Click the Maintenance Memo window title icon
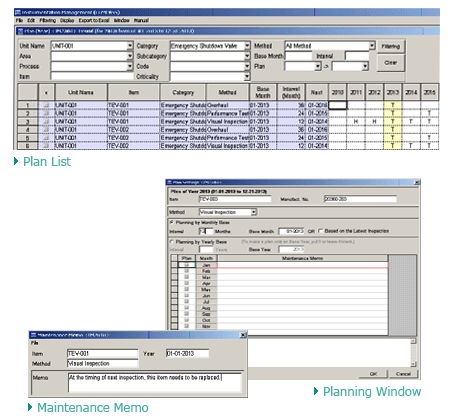The height and width of the screenshot is (420, 450). [33, 335]
